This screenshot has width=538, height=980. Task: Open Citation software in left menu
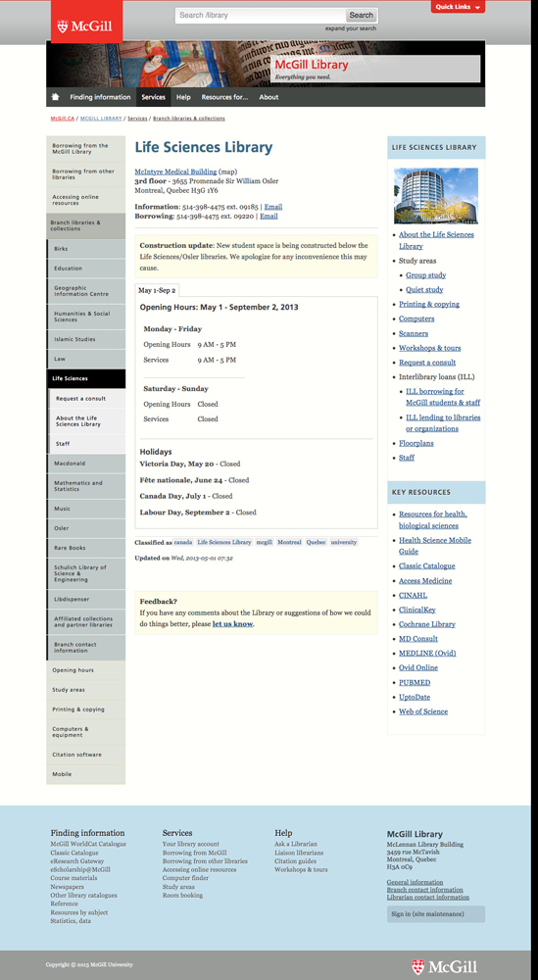pyautogui.click(x=85, y=755)
